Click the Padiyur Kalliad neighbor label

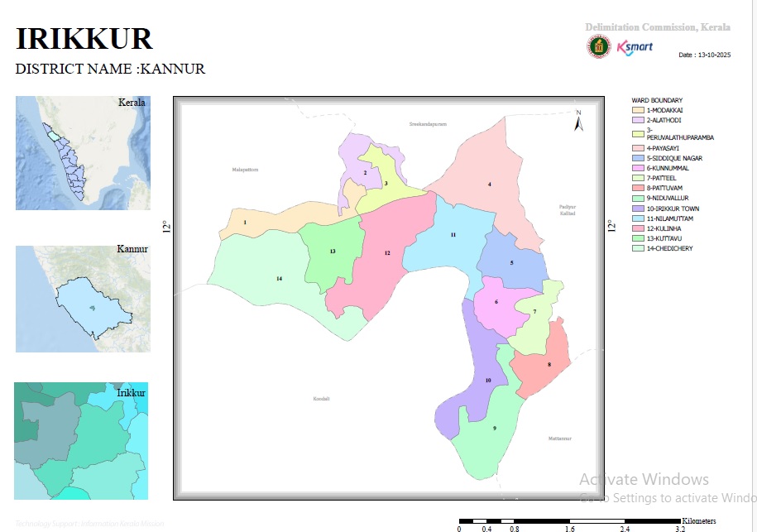click(x=568, y=210)
